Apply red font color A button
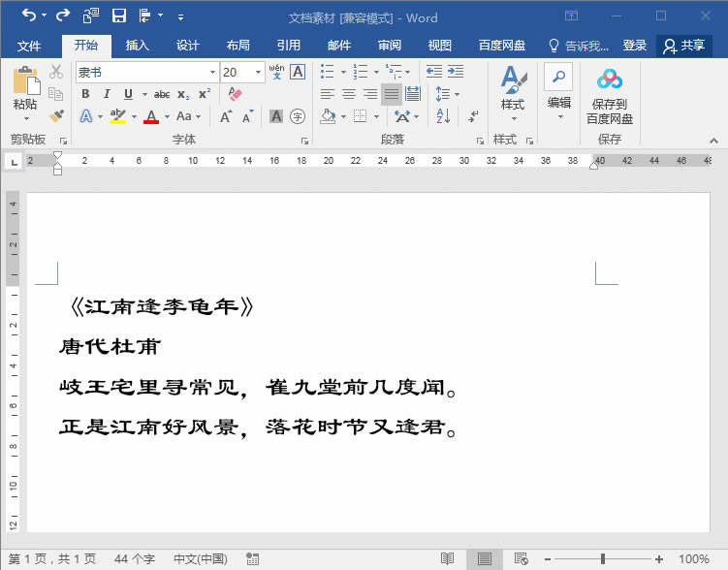Screen dimensions: 728x570 [x=151, y=116]
